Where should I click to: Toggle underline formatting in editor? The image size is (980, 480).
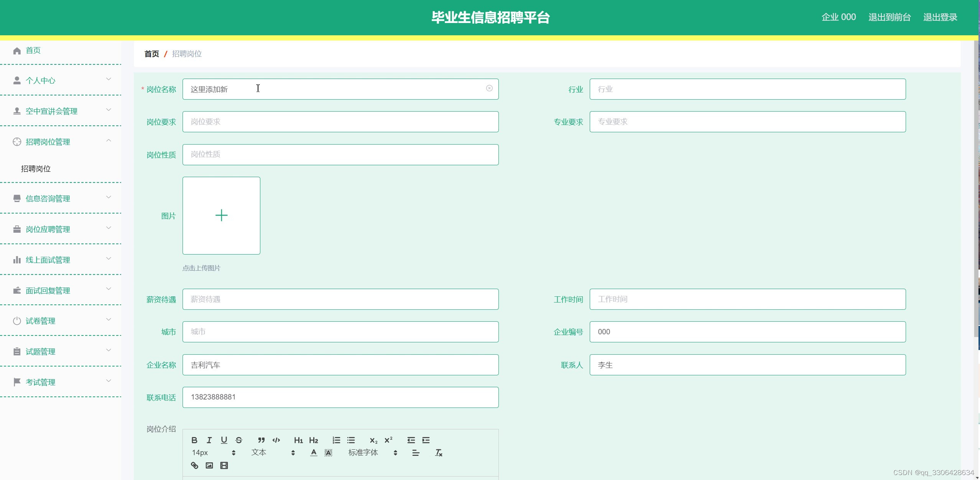[x=224, y=440]
